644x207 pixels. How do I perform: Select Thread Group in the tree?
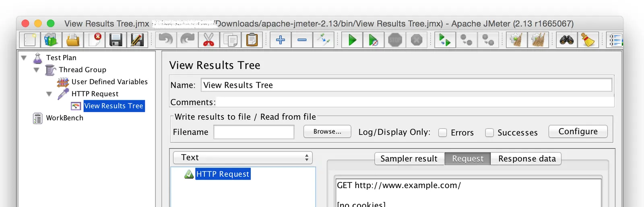coord(83,70)
